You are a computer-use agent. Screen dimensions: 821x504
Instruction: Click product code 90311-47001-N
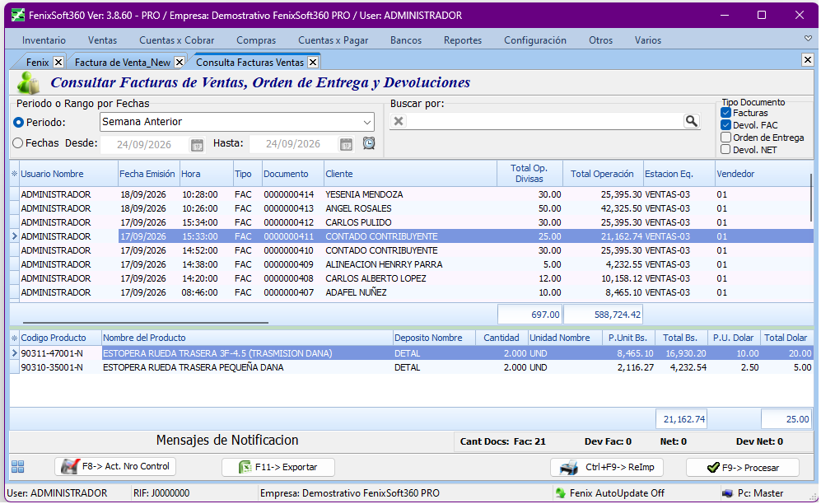pos(52,353)
